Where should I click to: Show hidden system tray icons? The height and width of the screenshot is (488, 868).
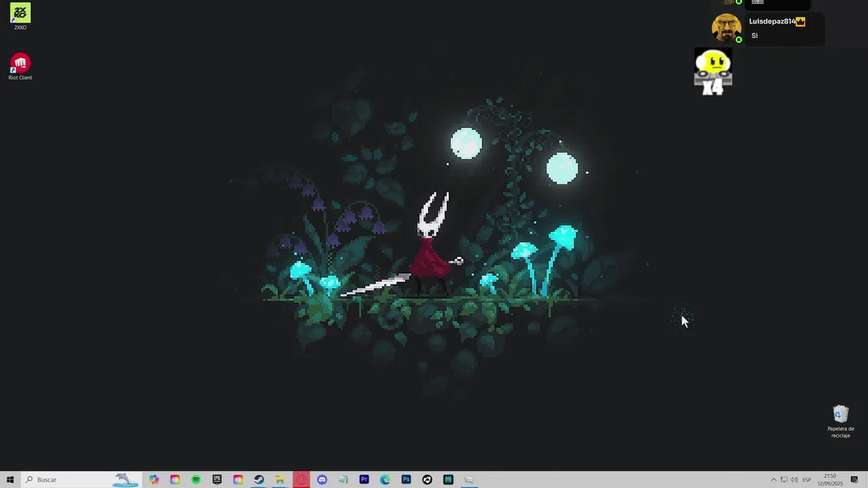click(774, 480)
